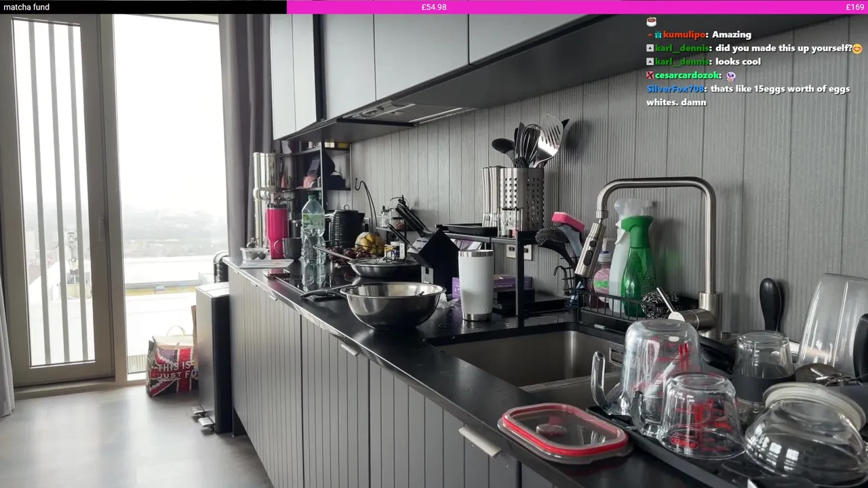Click the 'matcha fund' goal label
Viewport: 868px width, 488px height.
pos(26,7)
